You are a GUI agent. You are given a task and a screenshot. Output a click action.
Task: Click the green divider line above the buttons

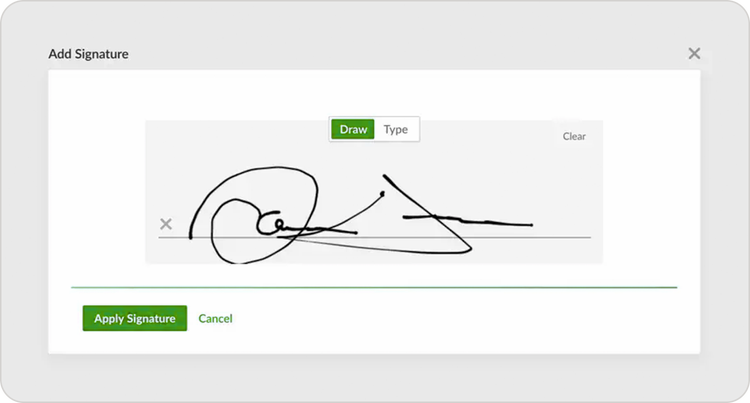(374, 287)
